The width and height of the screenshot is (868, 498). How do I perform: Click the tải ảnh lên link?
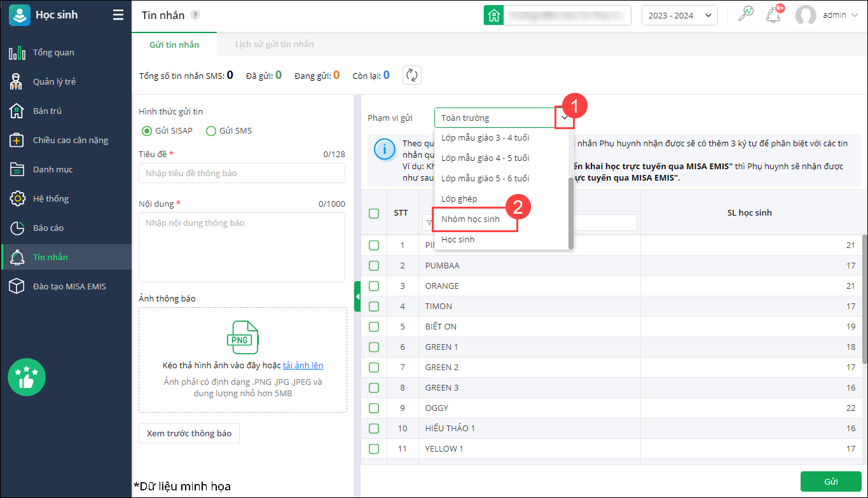click(303, 365)
